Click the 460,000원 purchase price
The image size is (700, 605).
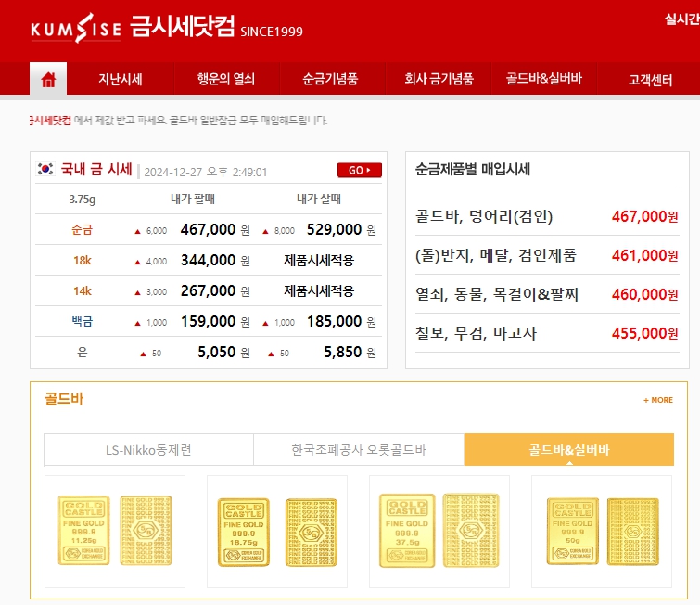[644, 294]
